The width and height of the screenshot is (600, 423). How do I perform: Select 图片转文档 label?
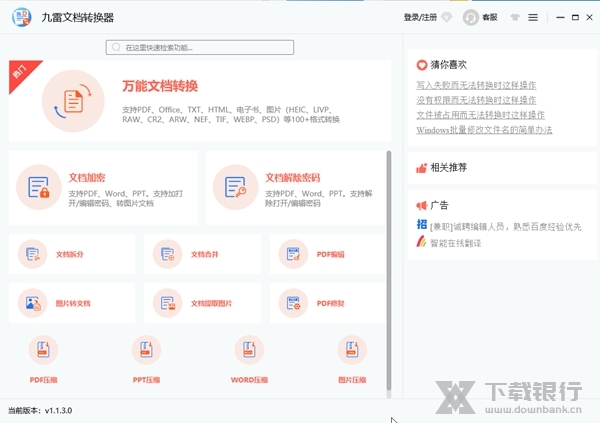(73, 303)
